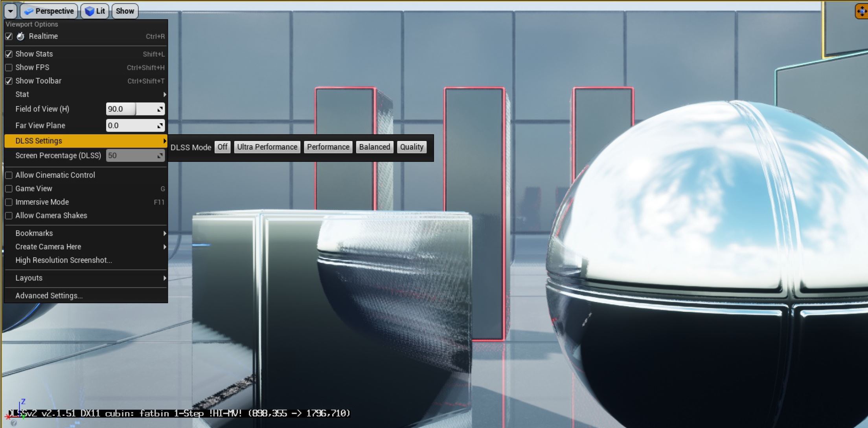The image size is (868, 428).
Task: Enable Allow Camera Shakes
Action: pyautogui.click(x=9, y=216)
